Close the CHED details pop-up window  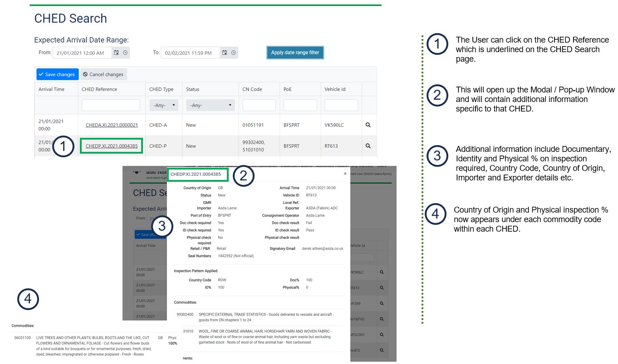345,174
